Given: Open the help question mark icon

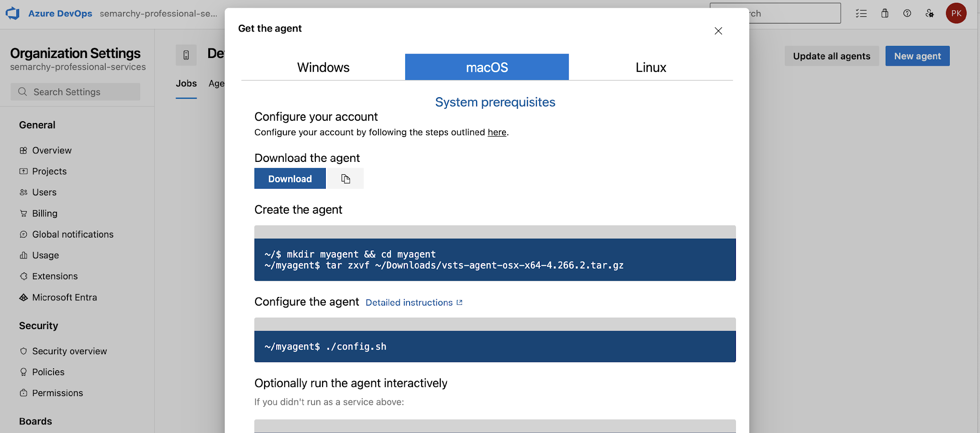Looking at the screenshot, I should 907,13.
